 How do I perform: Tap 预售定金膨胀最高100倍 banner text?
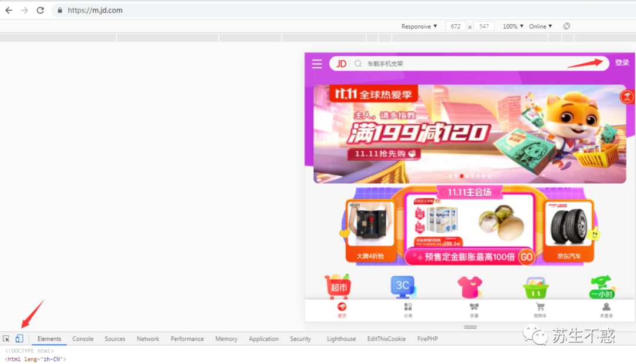(469, 257)
